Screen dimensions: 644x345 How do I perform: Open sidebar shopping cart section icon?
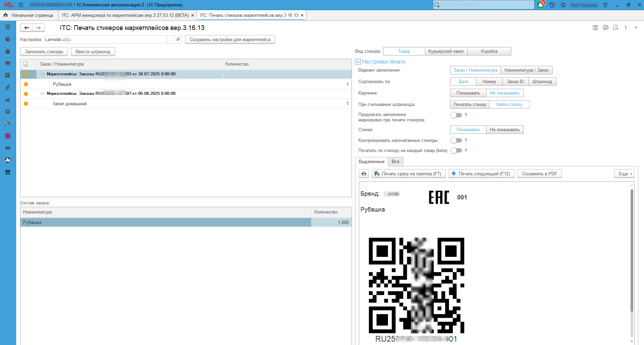pos(8,63)
